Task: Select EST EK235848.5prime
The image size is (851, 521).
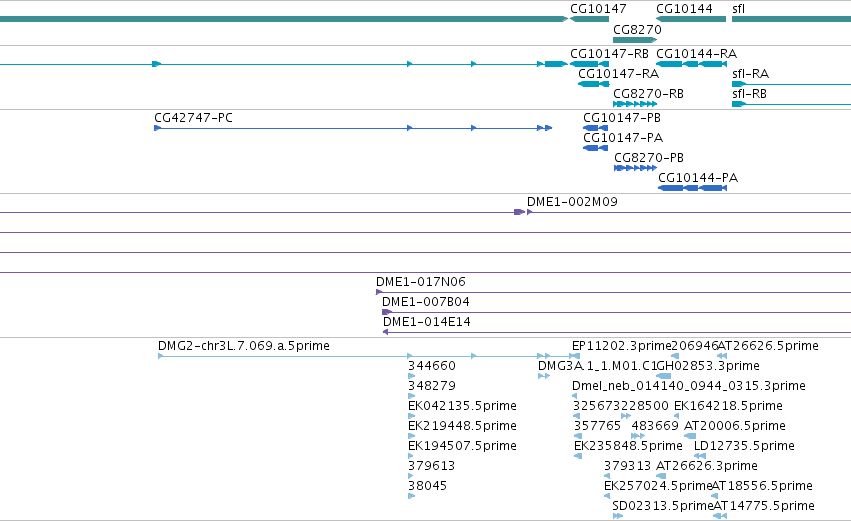Action: [628, 447]
